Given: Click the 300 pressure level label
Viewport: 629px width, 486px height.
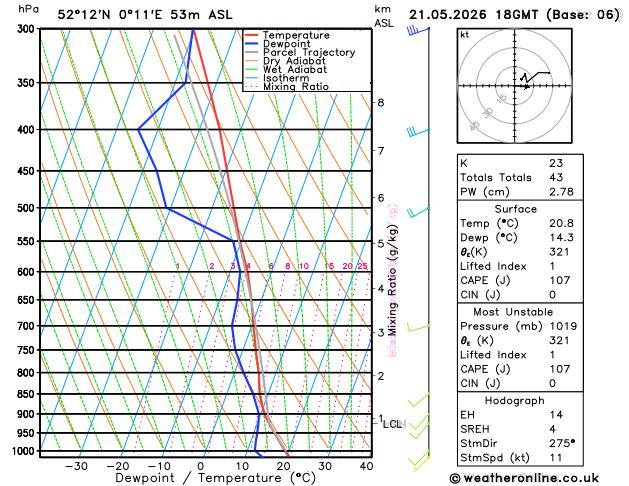Looking at the screenshot, I should tap(28, 29).
